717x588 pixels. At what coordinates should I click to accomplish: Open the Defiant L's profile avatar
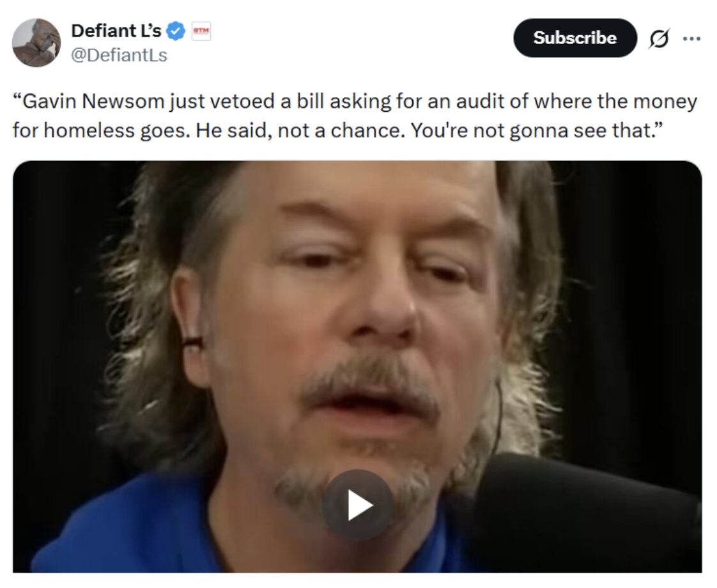[x=36, y=43]
